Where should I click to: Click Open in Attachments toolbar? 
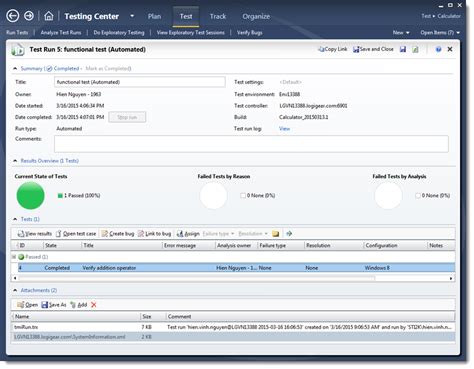click(28, 305)
